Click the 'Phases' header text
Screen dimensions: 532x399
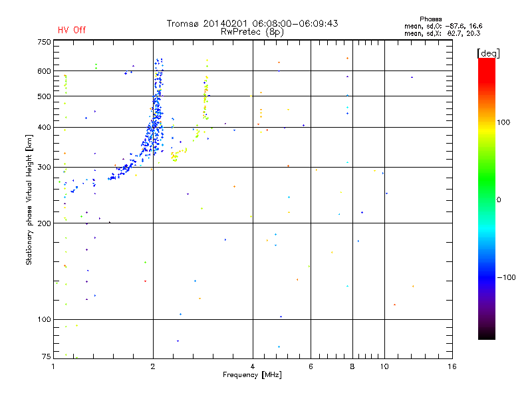pos(430,19)
